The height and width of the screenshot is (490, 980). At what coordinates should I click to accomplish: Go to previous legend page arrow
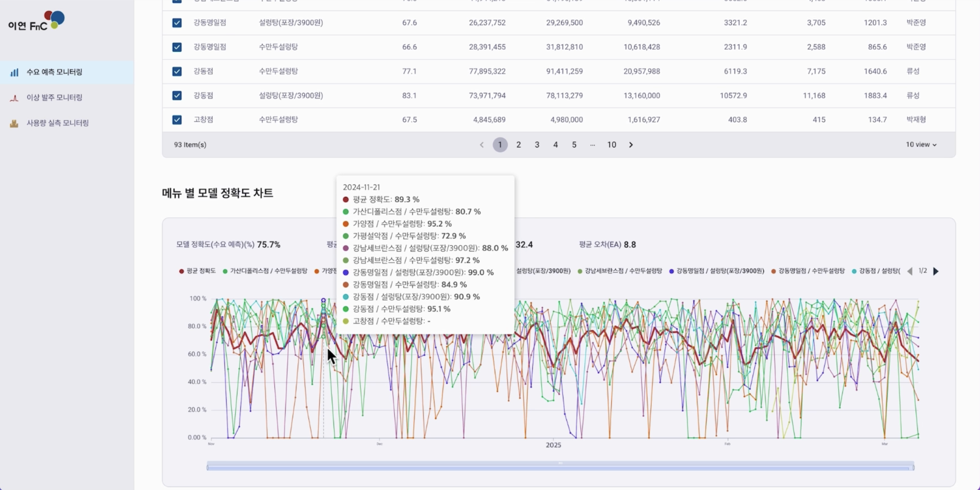point(910,271)
